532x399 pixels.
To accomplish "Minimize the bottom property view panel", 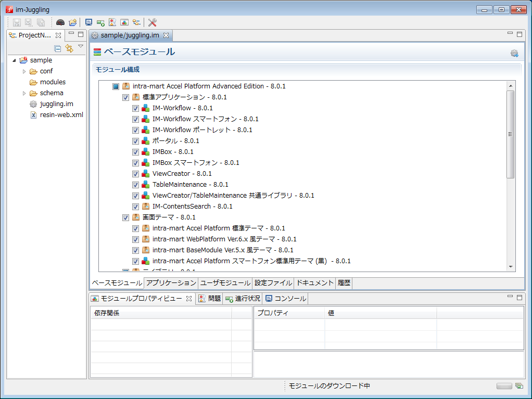I will coord(510,297).
